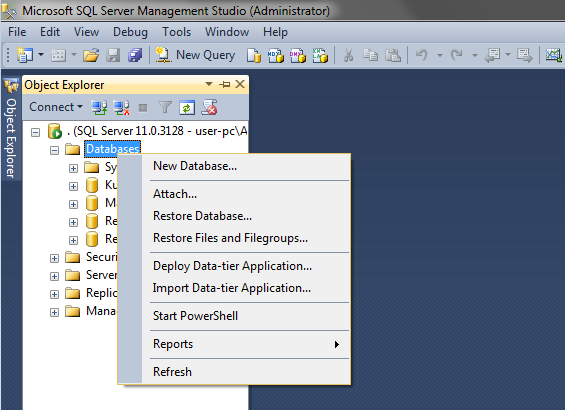The height and width of the screenshot is (410, 565).
Task: Click the Navigate Backward icon
Action: (x=492, y=55)
